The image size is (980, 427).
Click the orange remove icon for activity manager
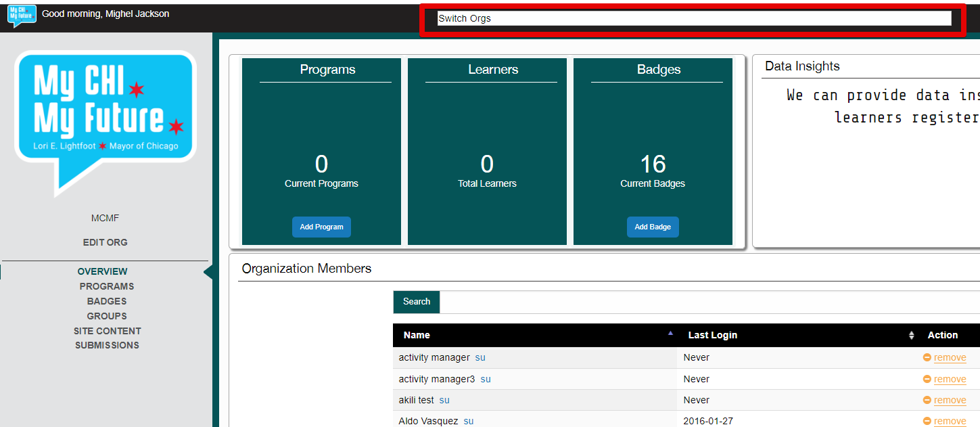point(927,358)
